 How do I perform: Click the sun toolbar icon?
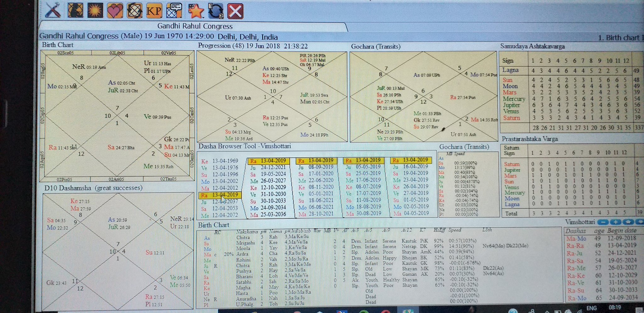click(95, 11)
